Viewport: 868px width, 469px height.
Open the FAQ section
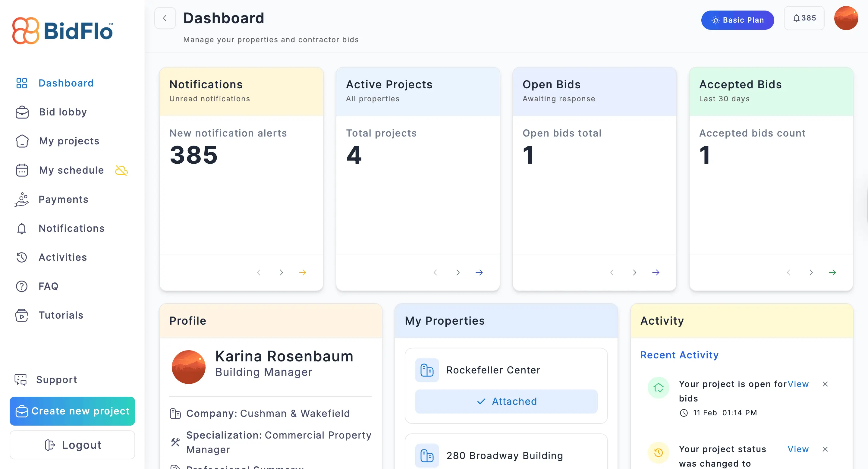[x=48, y=286]
